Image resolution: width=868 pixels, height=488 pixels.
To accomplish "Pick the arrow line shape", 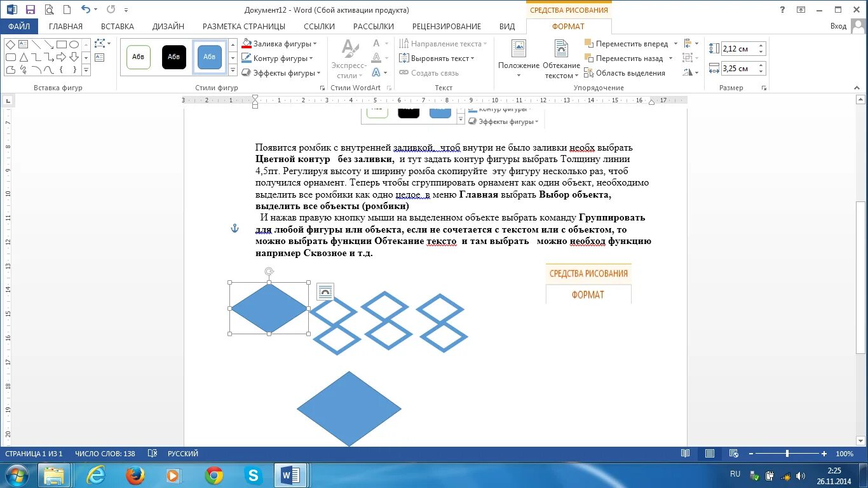I will pos(49,44).
